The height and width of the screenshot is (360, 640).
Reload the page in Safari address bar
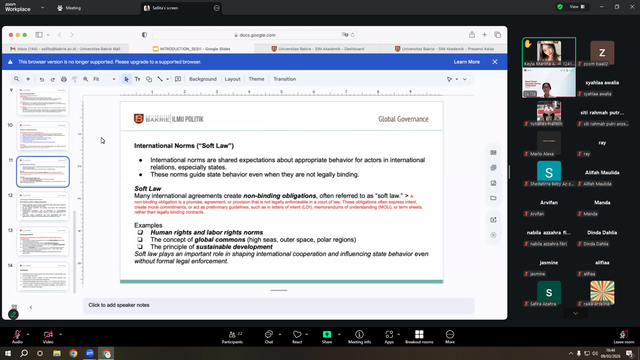pos(353,35)
